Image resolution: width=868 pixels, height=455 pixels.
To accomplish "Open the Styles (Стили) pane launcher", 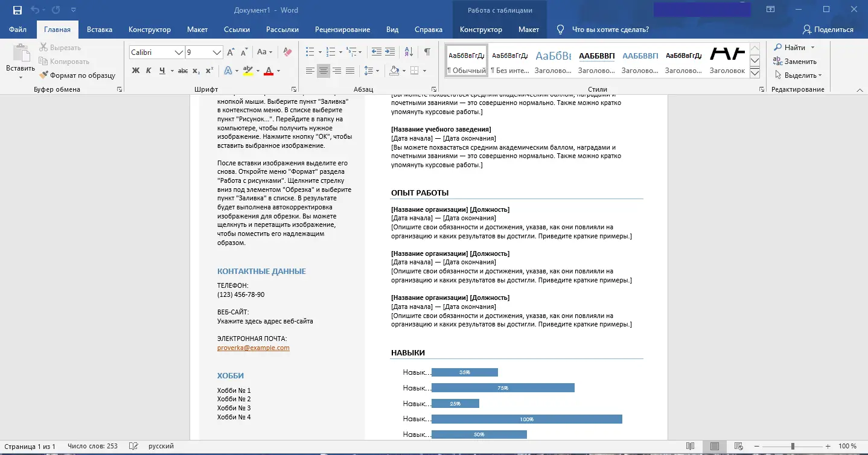I will pyautogui.click(x=761, y=89).
